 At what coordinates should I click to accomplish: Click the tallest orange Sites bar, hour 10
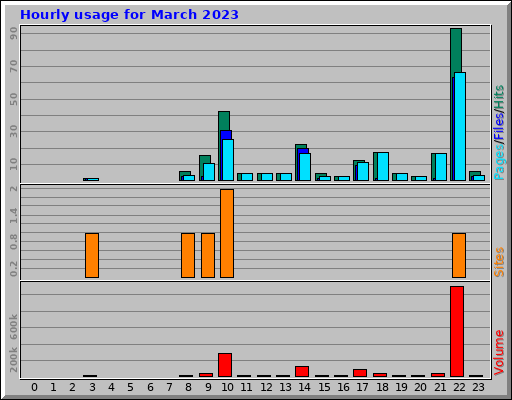(227, 233)
